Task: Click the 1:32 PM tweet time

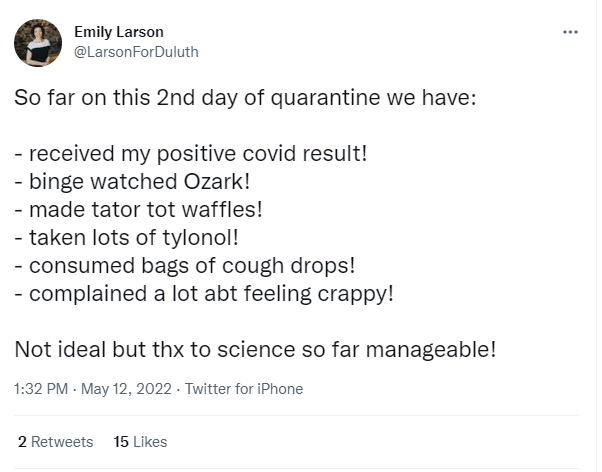Action: (41, 389)
